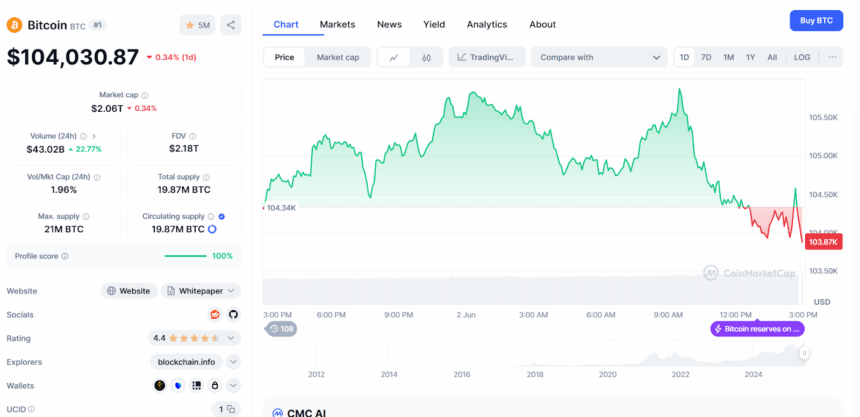Click the chart range slider handle
This screenshot has width=860, height=417.
[803, 352]
